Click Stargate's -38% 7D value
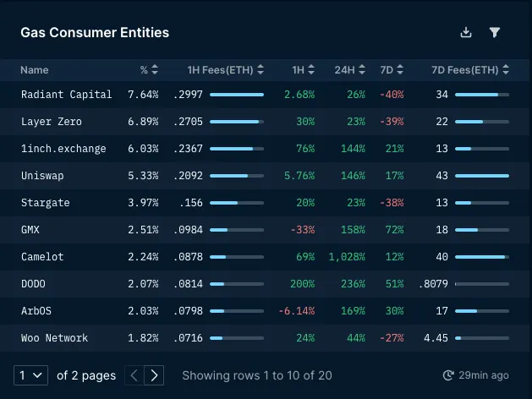This screenshot has height=399, width=532. click(x=392, y=203)
